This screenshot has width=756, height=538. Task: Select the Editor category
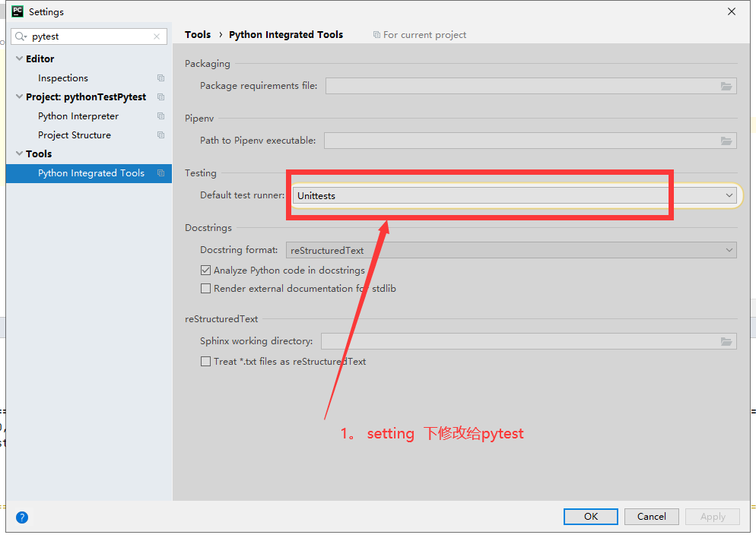(40, 59)
